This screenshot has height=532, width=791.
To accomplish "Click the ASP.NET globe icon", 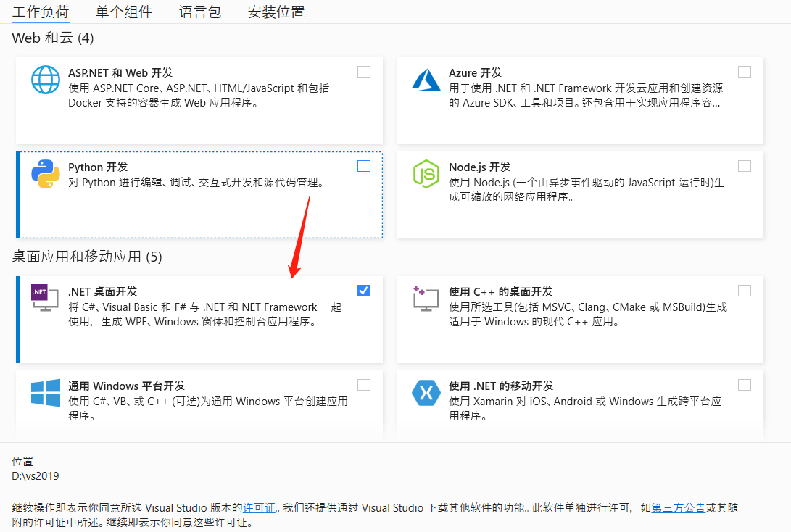I will (x=46, y=80).
